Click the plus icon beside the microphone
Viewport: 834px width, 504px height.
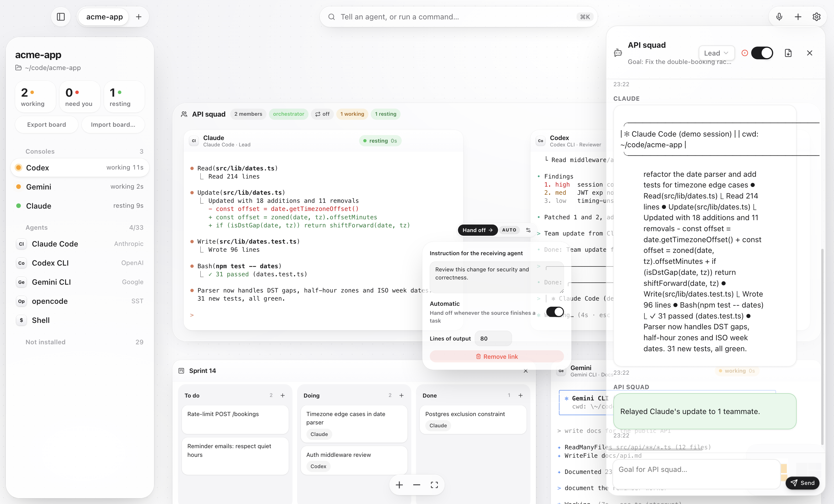[798, 17]
